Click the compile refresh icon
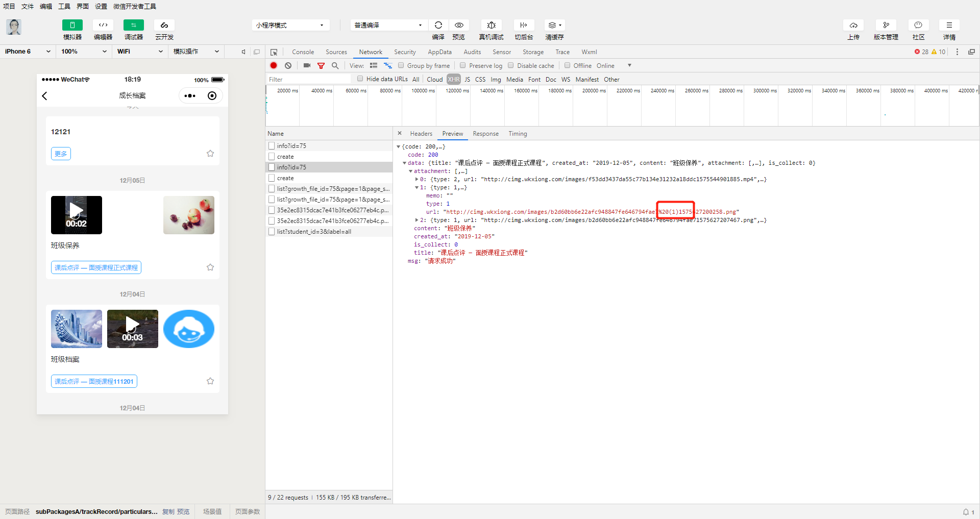 [438, 25]
